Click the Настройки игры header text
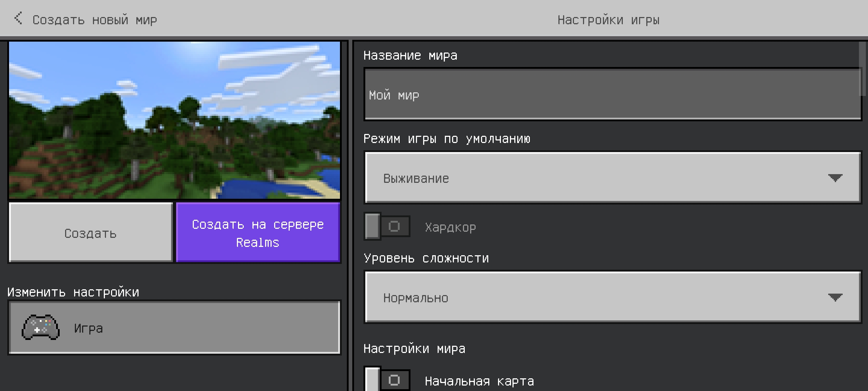The height and width of the screenshot is (391, 868). tap(608, 20)
